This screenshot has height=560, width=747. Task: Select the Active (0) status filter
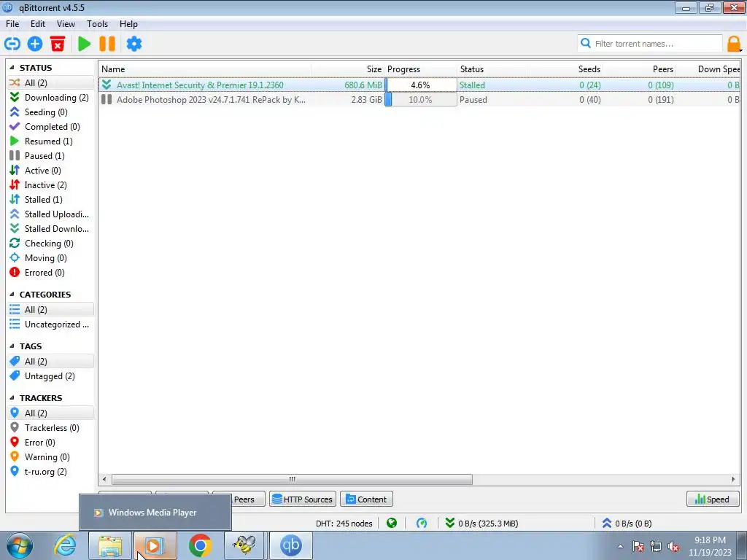click(50, 171)
